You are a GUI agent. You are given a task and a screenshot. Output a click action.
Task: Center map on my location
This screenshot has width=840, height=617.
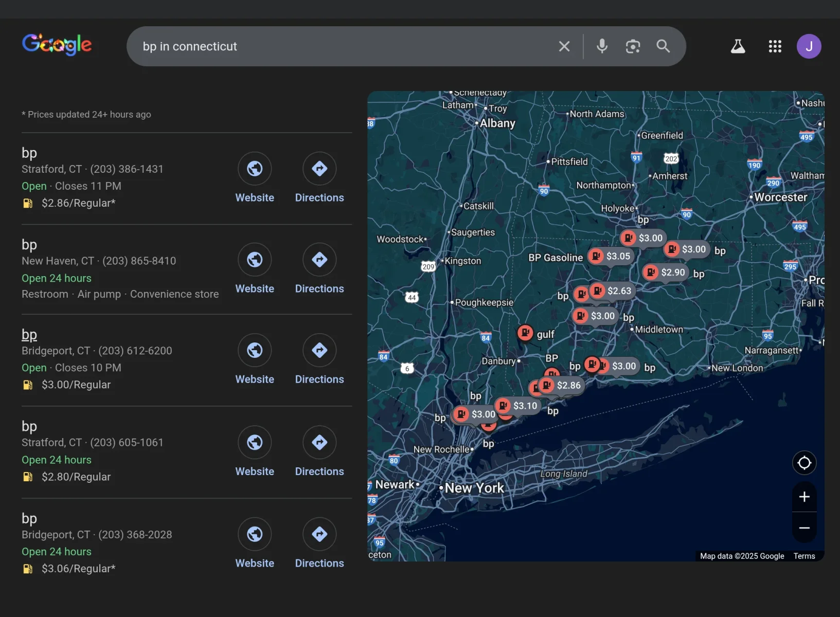[804, 463]
